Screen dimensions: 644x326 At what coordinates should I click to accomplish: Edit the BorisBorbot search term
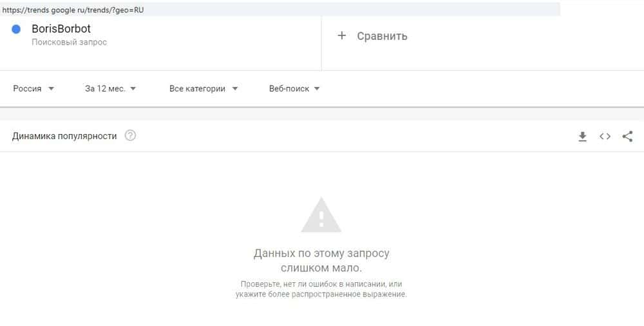tap(61, 29)
